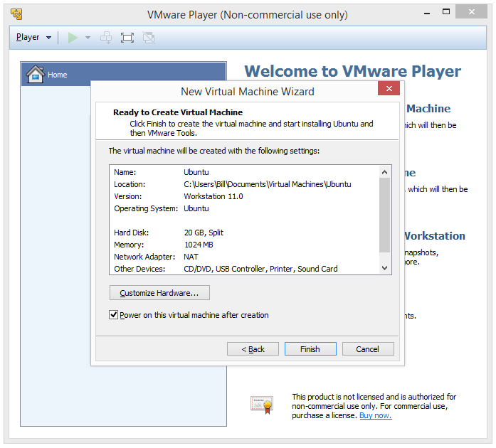Cancel the wizard

[x=368, y=349]
